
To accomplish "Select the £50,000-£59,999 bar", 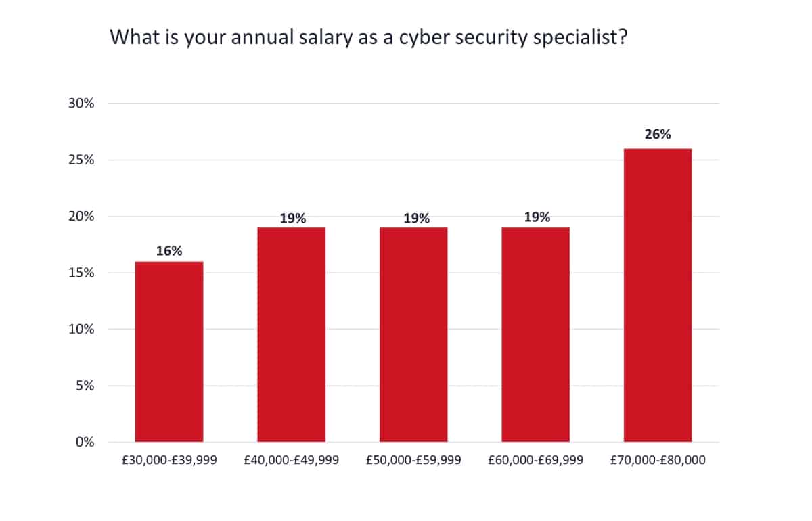I will click(x=413, y=335).
